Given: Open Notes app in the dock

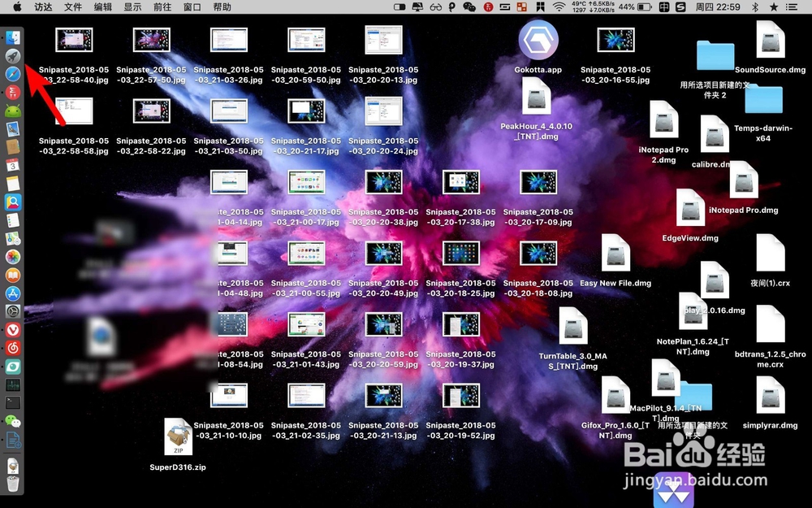Looking at the screenshot, I should [13, 184].
